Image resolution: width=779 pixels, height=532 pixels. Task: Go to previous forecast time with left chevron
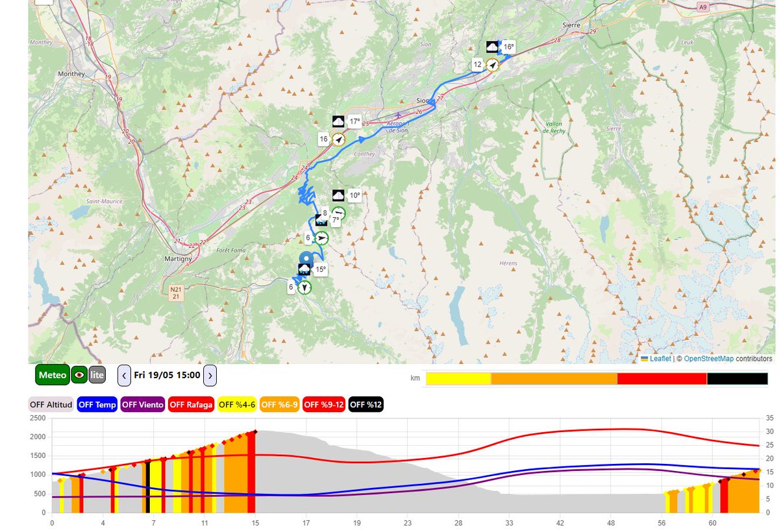click(x=124, y=374)
